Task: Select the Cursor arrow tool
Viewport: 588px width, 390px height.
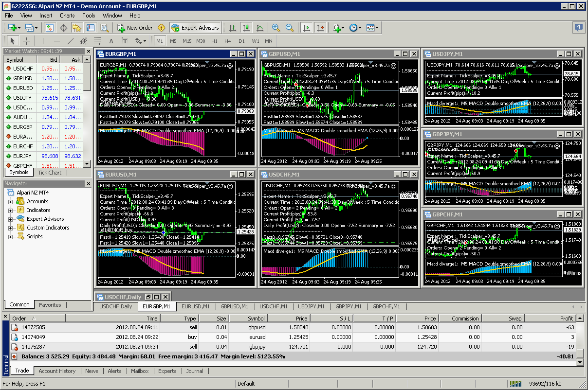Action: [13, 41]
